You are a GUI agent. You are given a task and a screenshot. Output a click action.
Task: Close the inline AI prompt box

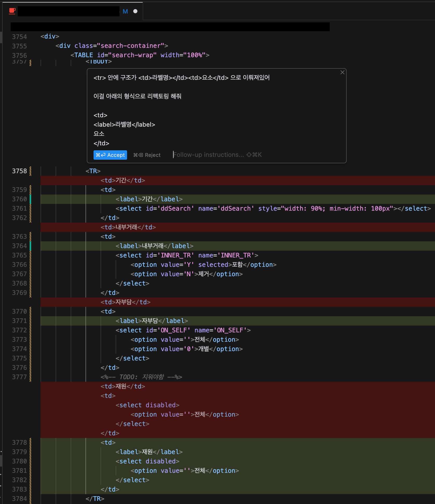pyautogui.click(x=342, y=72)
